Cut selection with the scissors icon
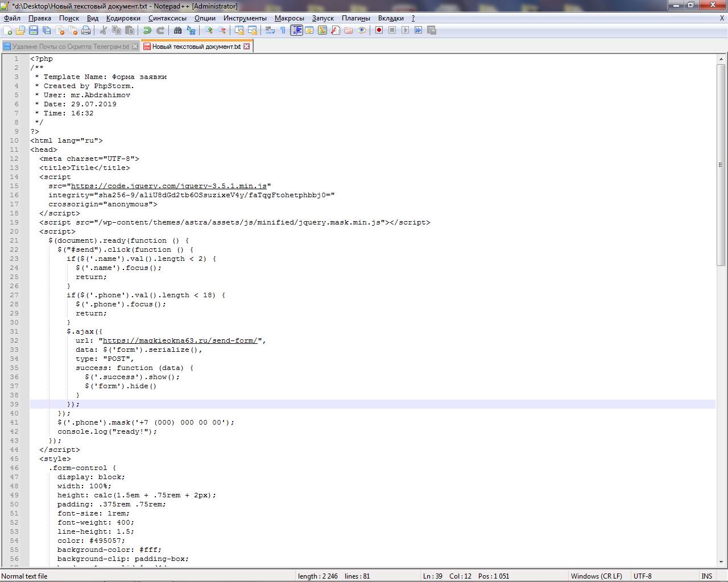728x582 pixels. 104,30
